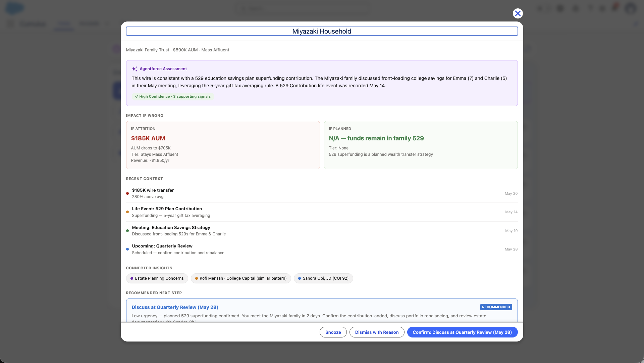Viewport: 644px width, 363px height.
Task: Open the $185K wire transfer context entry
Action: pos(322,193)
